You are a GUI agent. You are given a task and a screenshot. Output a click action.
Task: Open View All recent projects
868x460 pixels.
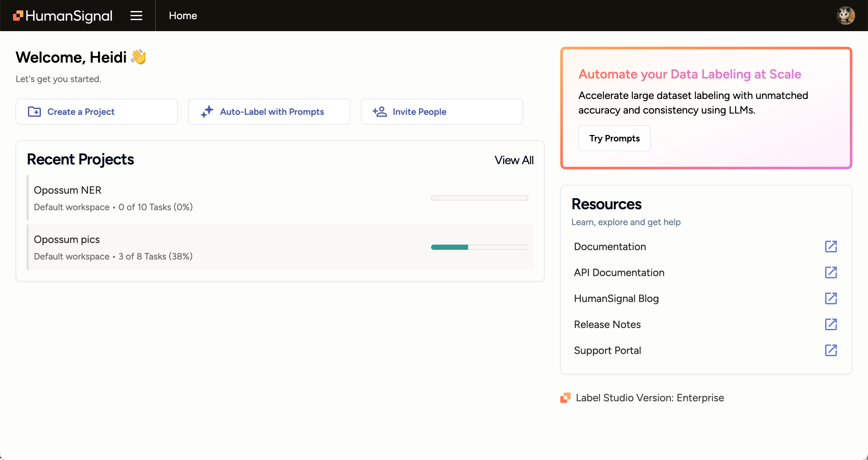pos(514,160)
